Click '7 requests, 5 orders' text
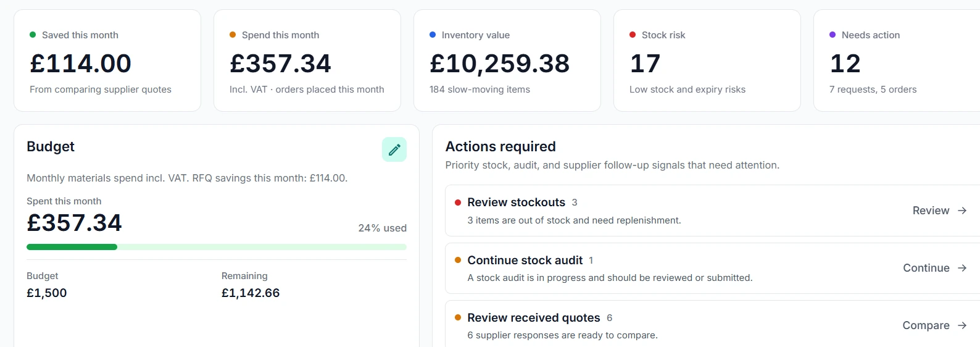This screenshot has height=347, width=980. tap(873, 90)
